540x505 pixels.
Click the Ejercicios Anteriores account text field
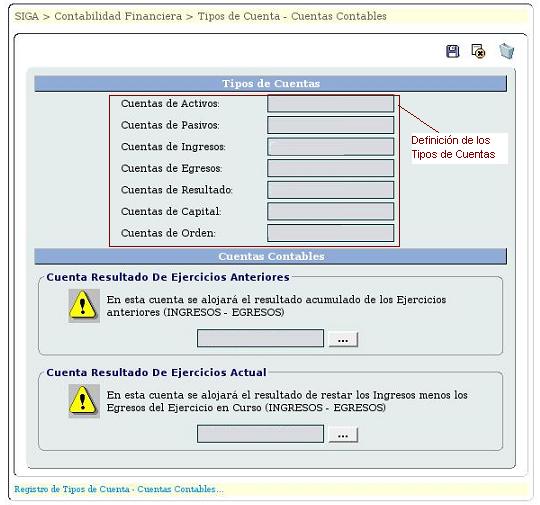pos(260,338)
